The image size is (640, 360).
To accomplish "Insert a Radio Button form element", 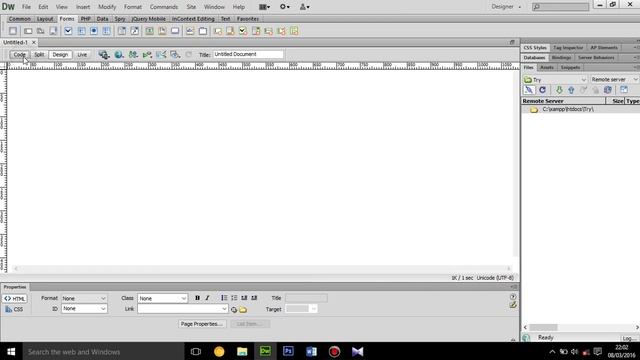I will pos(94,31).
